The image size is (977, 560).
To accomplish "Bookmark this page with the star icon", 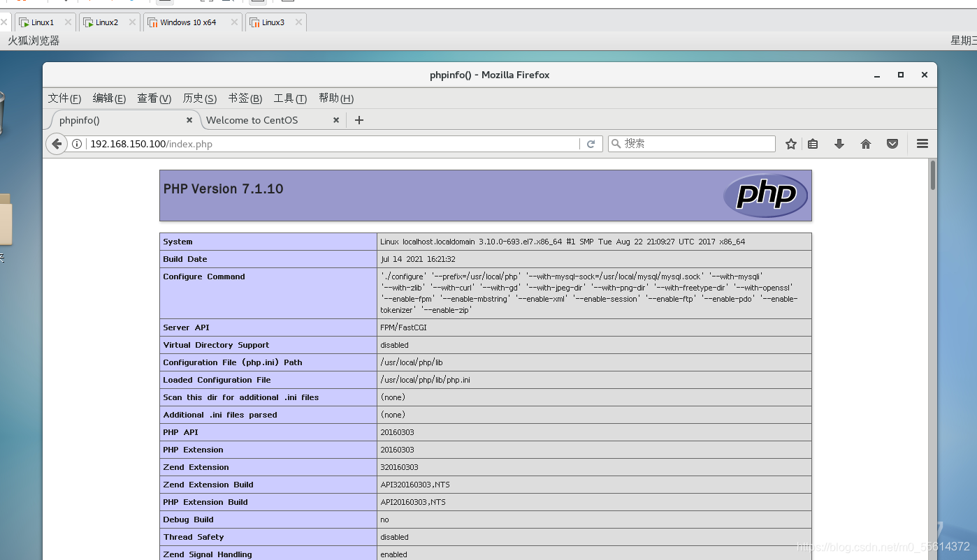I will pos(790,144).
